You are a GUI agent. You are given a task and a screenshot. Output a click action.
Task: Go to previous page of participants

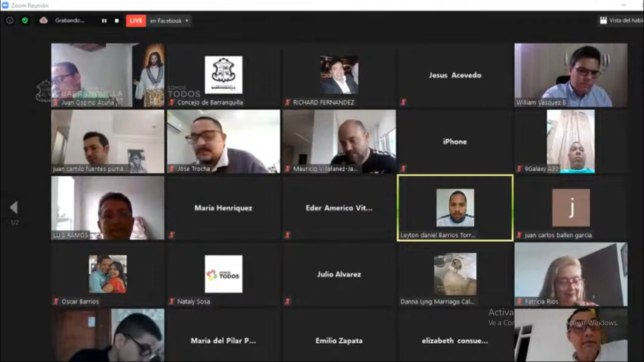tap(14, 207)
